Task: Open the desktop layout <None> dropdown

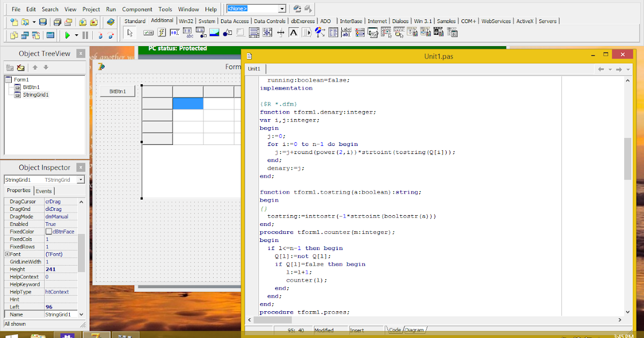Action: click(282, 9)
